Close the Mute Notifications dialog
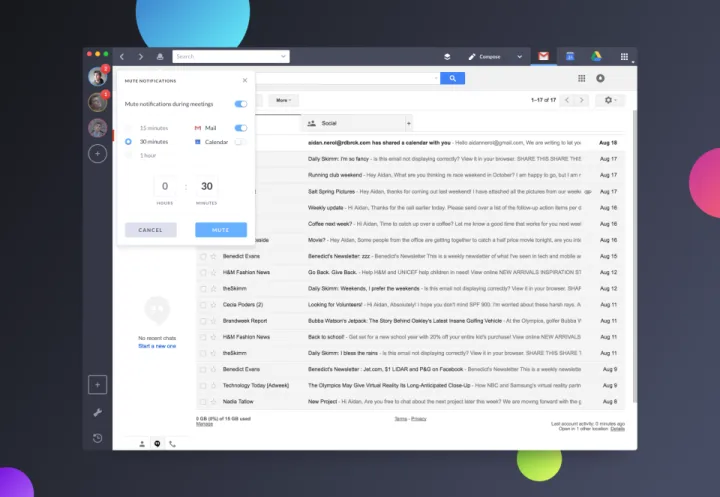 (245, 80)
